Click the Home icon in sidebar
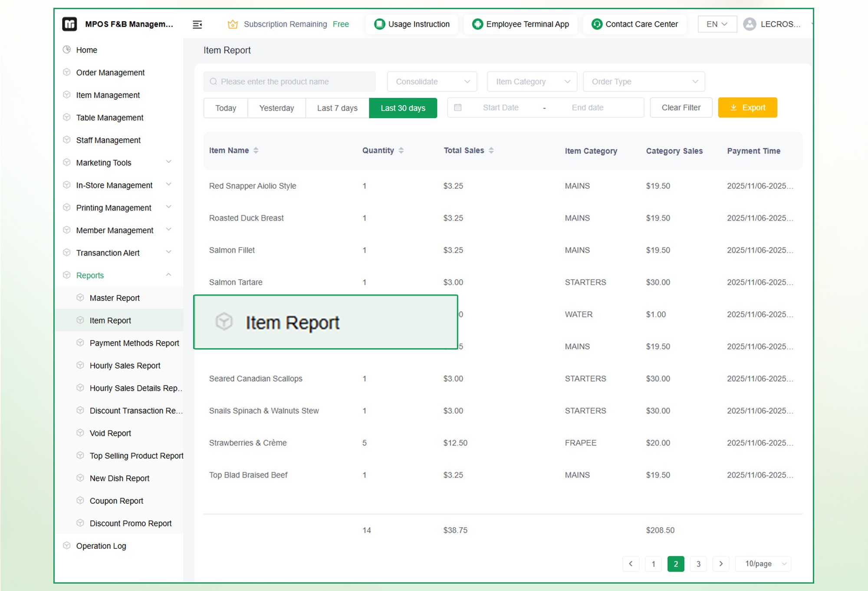This screenshot has height=591, width=868. 66,50
